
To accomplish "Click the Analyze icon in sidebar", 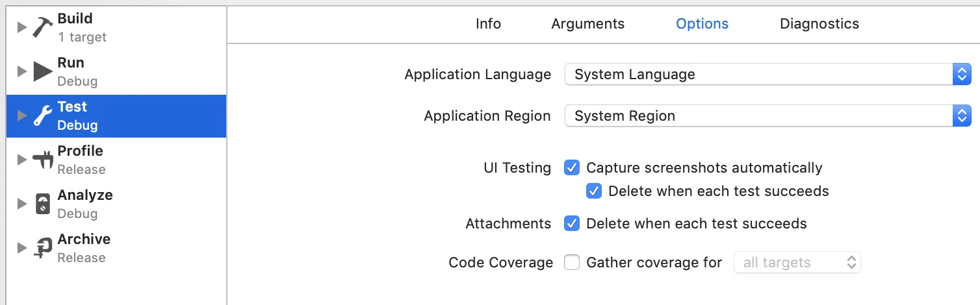I will [x=43, y=204].
